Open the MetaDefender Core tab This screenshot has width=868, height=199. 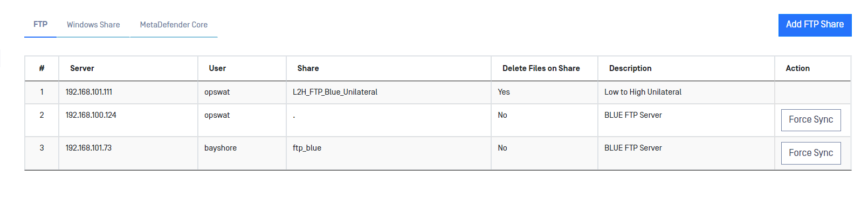click(x=174, y=25)
